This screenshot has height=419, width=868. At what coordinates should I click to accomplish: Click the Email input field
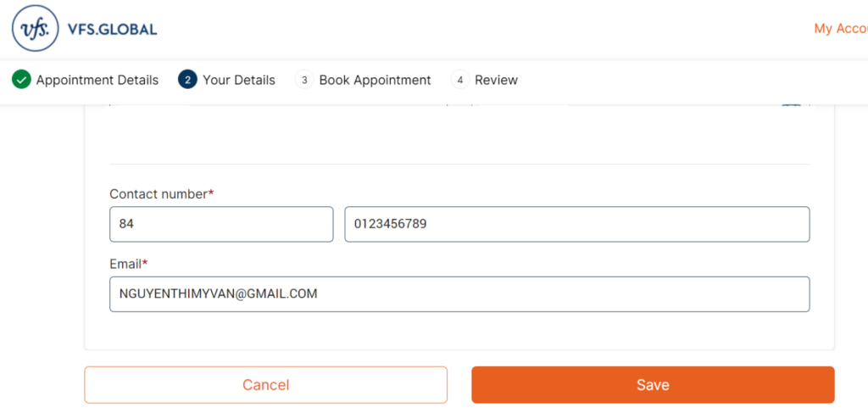[x=460, y=293]
